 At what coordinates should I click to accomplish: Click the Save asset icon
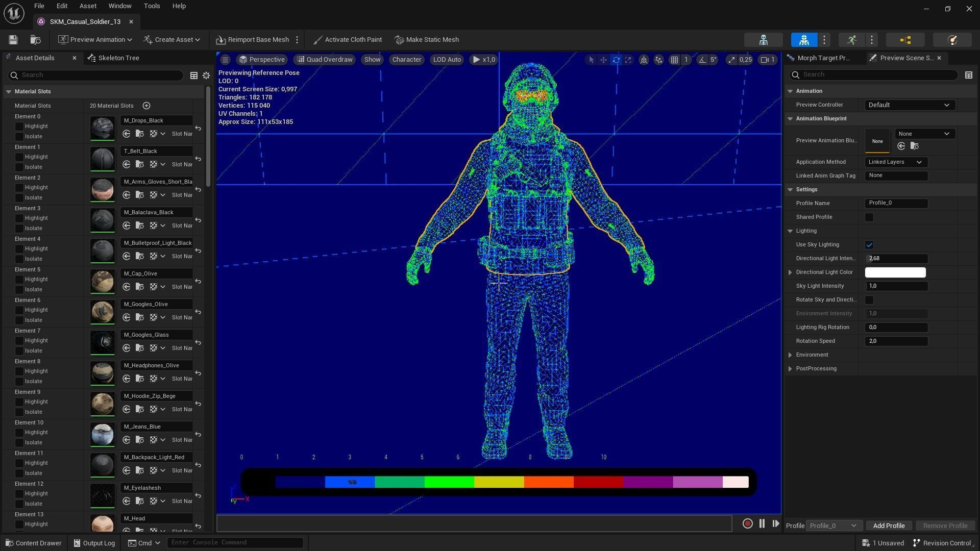coord(13,40)
